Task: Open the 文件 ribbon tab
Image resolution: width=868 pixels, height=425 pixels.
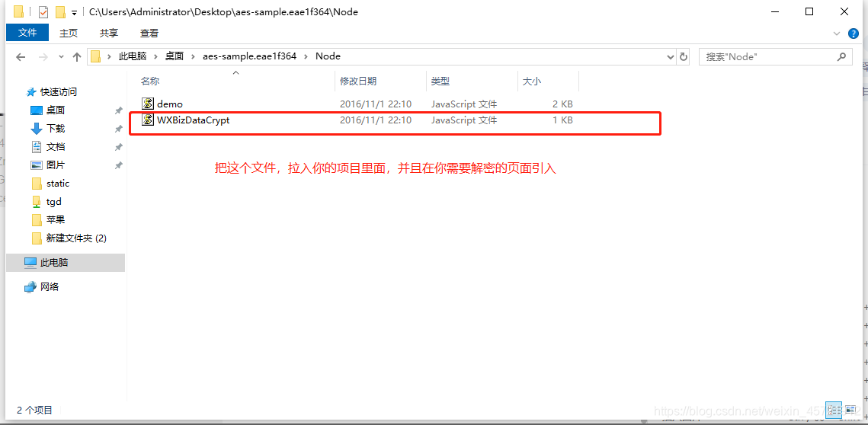Action: (x=27, y=34)
